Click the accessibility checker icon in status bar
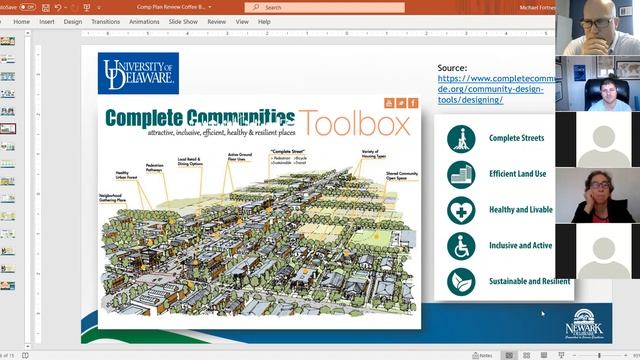This screenshot has height=360, width=640. 25,356
